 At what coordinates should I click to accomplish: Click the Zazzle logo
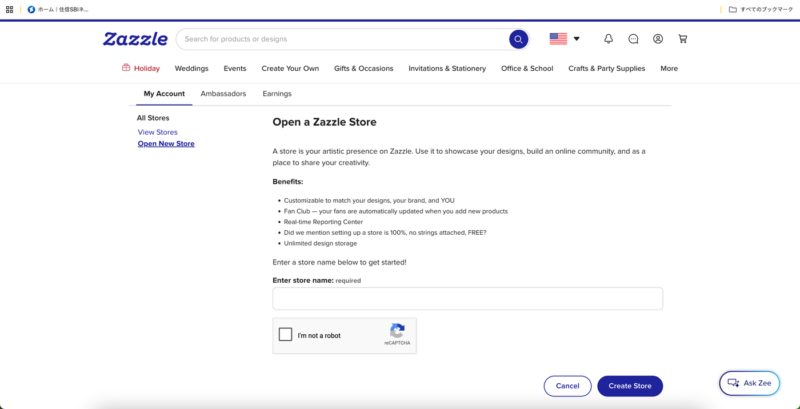tap(135, 39)
